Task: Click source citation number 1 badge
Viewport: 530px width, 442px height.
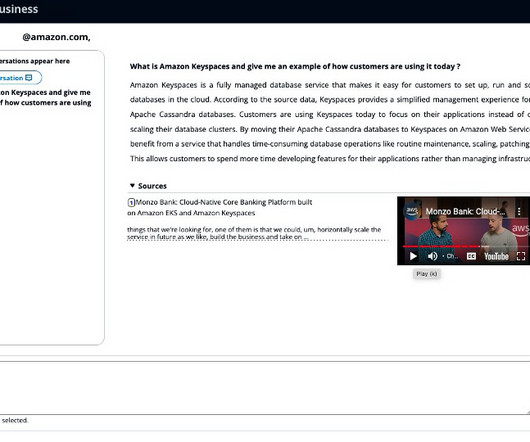Action: click(x=131, y=202)
